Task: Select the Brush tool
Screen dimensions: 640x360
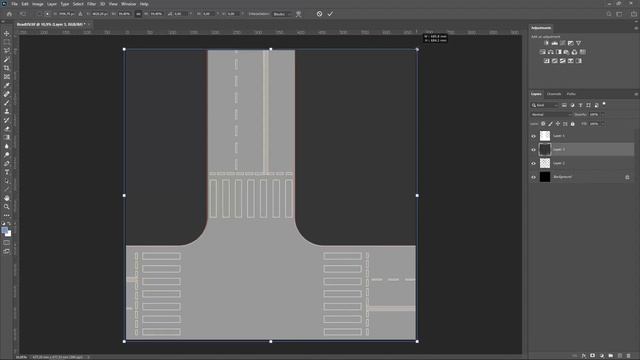Action: (x=7, y=103)
